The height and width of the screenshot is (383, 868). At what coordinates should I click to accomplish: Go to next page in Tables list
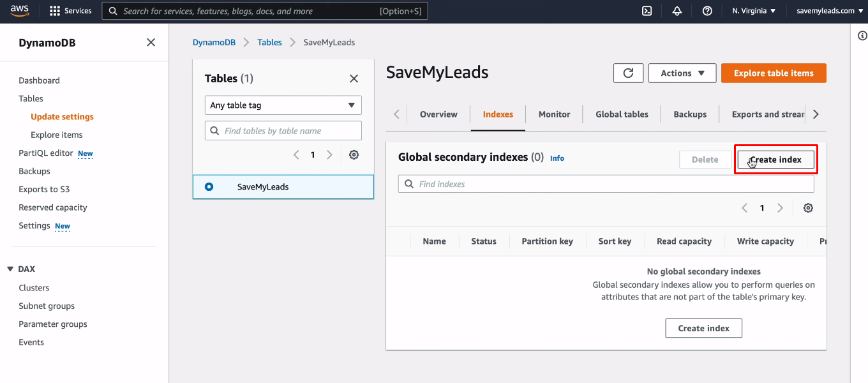coord(329,154)
